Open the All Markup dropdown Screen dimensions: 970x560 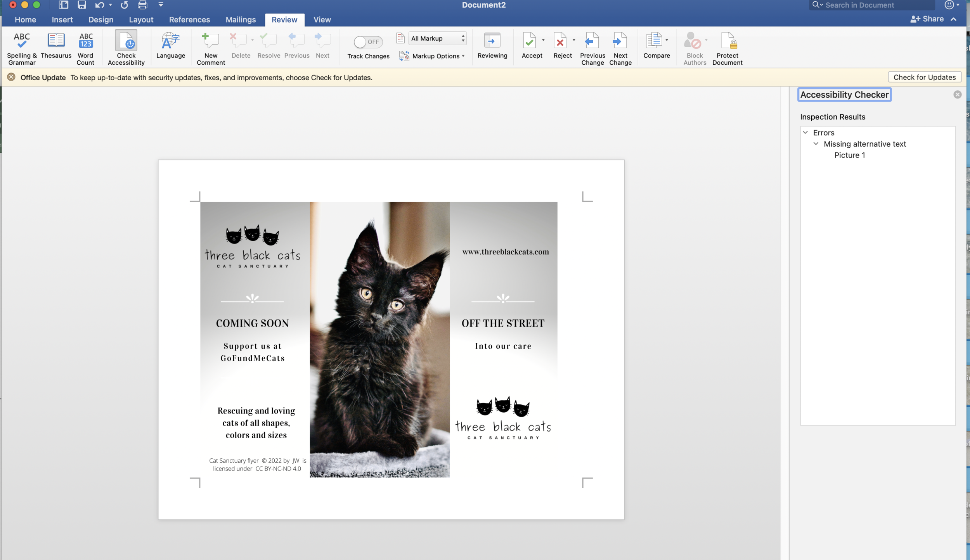[437, 38]
